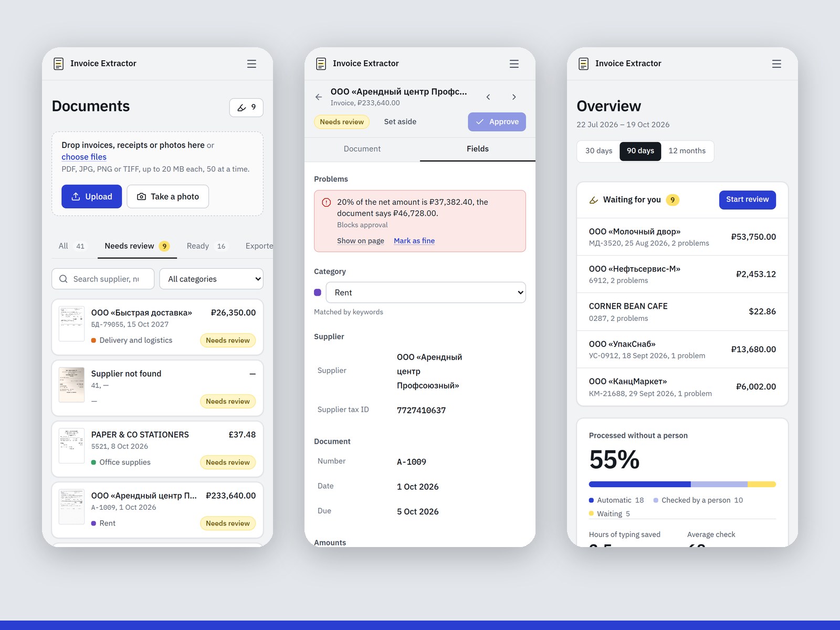Viewport: 840px width, 630px height.
Task: Select 12 months range
Action: pos(687,151)
